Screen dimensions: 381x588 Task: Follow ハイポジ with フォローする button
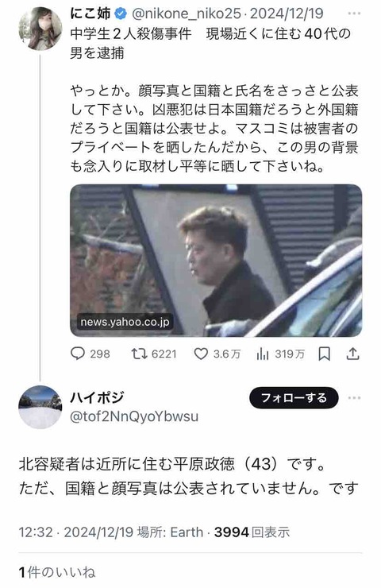pos(294,397)
